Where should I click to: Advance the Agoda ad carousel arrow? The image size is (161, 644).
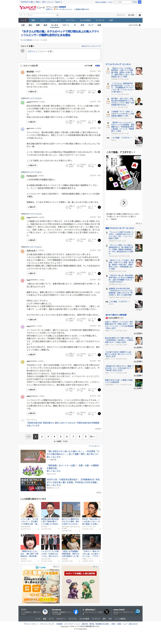124,203
